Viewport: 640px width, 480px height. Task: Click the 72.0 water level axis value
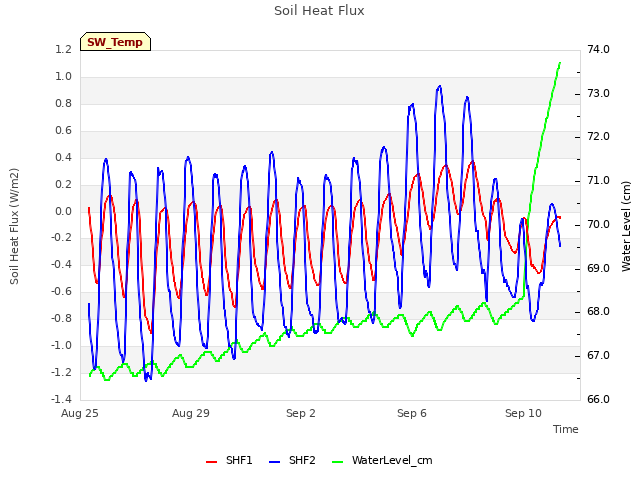(x=598, y=136)
